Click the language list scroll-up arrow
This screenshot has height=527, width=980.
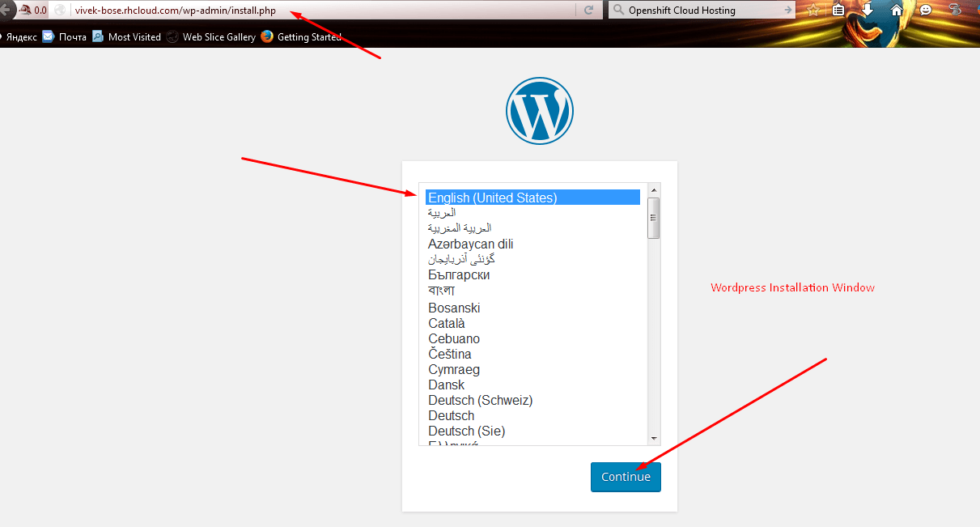click(x=654, y=190)
